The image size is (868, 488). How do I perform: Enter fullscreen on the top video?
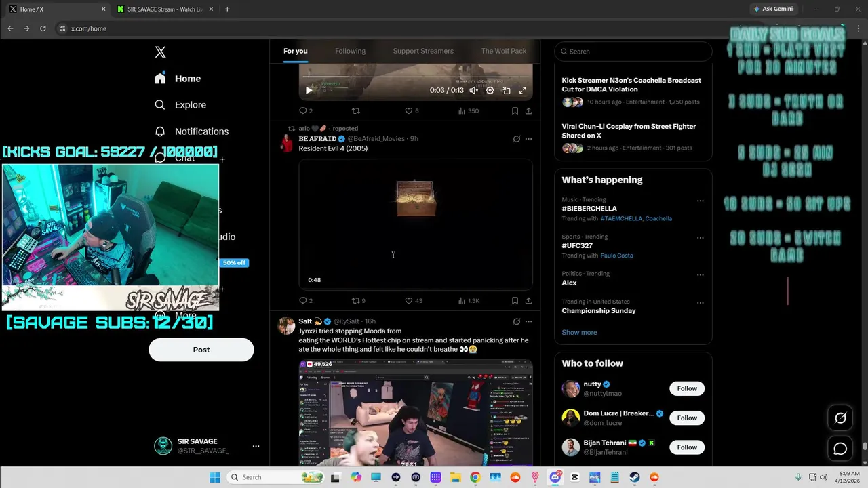pyautogui.click(x=523, y=90)
